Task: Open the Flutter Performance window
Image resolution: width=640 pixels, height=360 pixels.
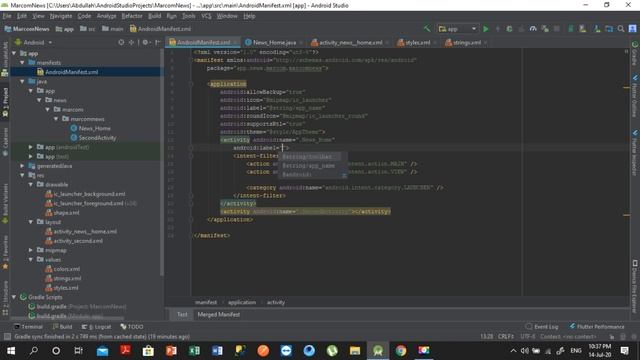Action: click(597, 327)
